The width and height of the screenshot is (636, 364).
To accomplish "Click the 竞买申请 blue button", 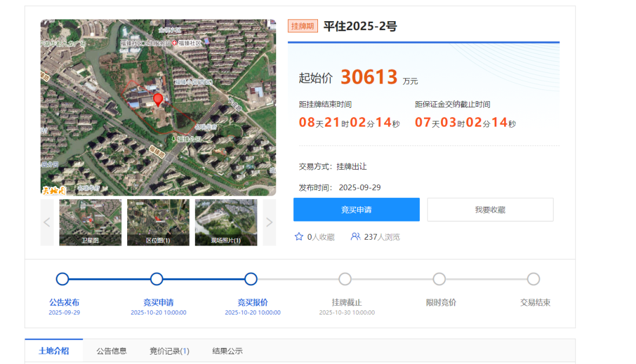I will point(356,210).
